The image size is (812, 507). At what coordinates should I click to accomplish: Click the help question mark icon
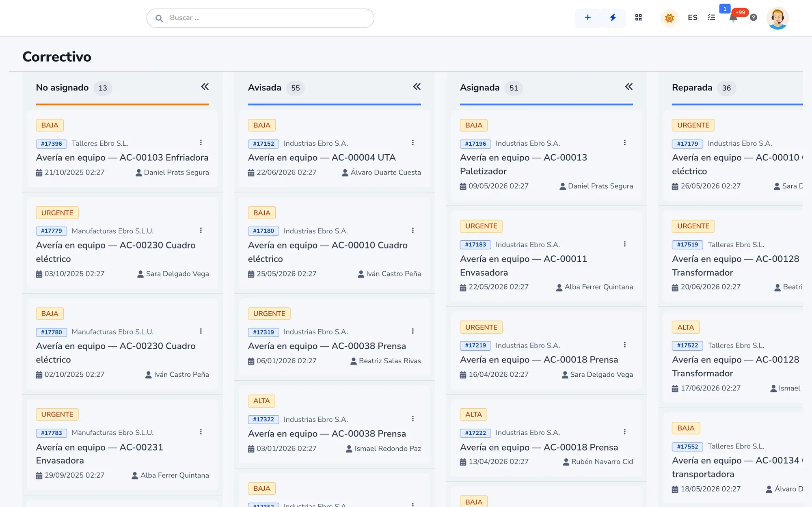754,17
